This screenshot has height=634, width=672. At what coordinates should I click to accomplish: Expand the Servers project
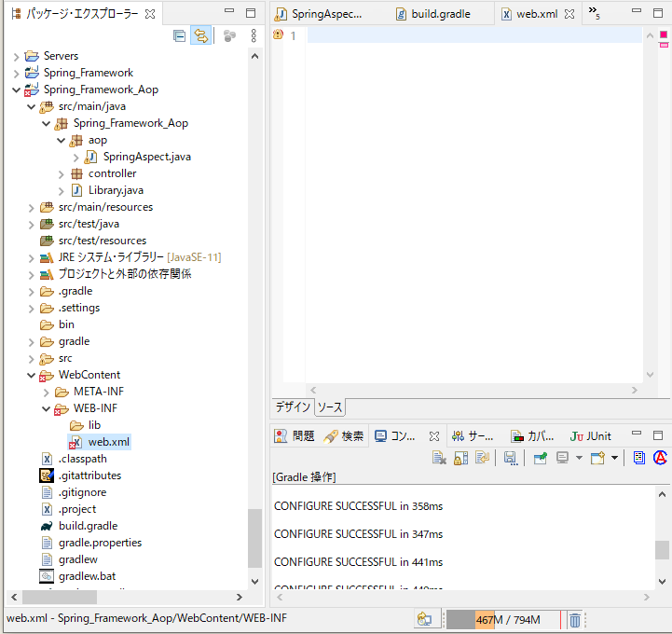(16, 57)
